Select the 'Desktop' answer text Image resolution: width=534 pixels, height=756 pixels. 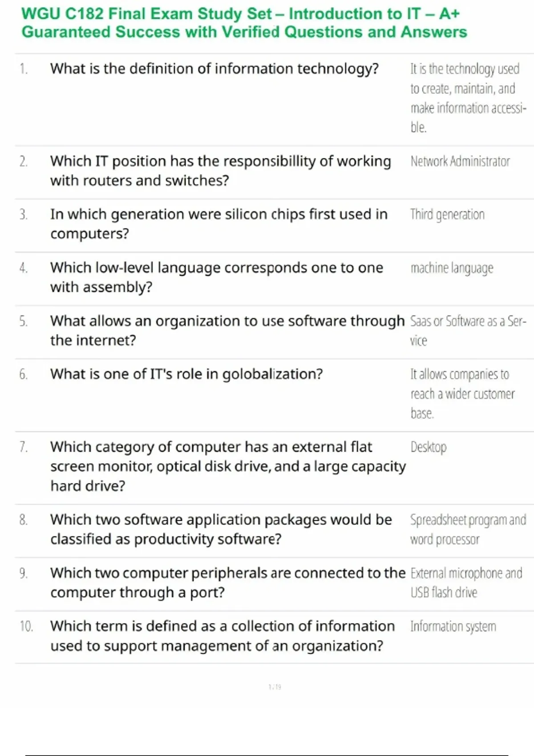[428, 447]
